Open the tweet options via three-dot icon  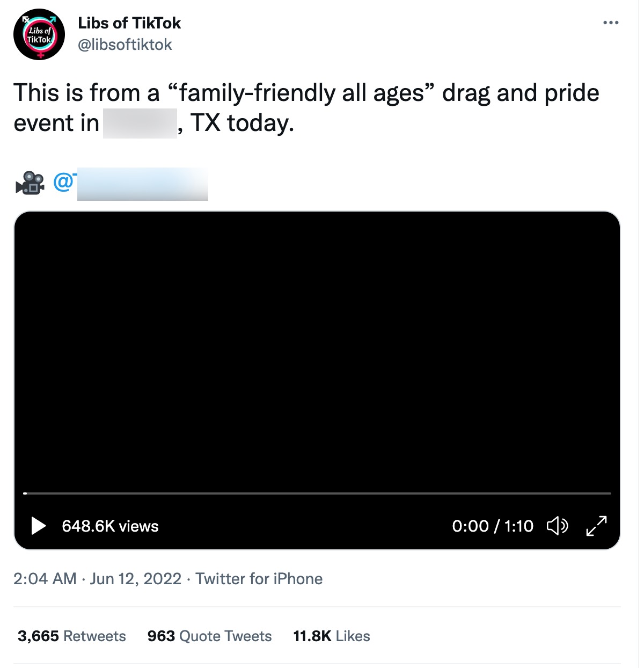[x=611, y=23]
